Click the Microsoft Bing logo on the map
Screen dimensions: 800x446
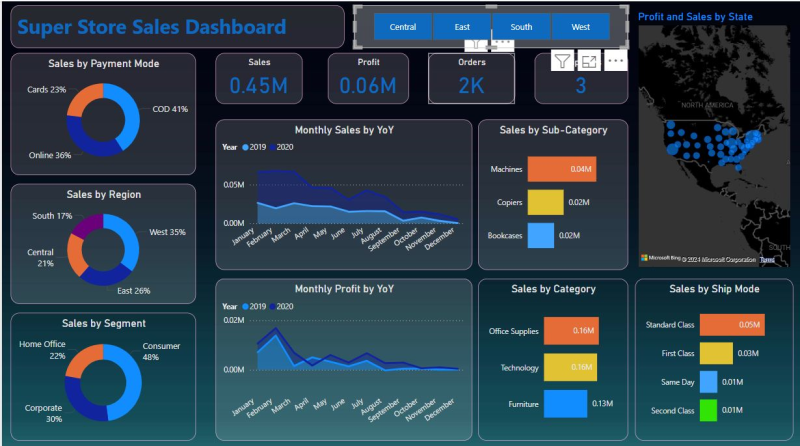pos(662,258)
